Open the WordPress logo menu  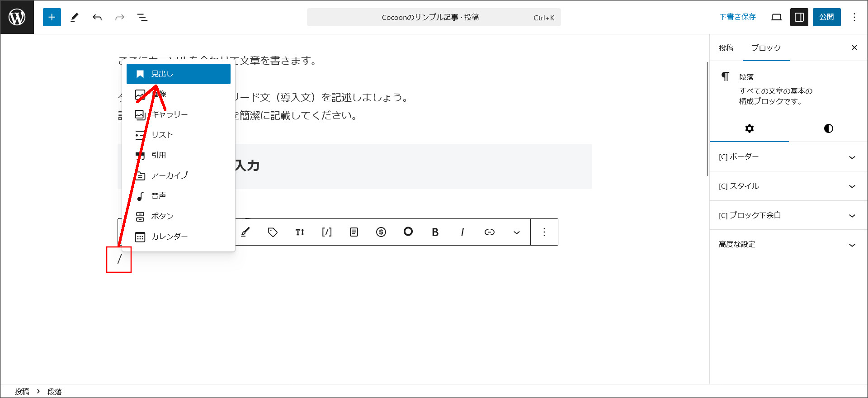17,17
